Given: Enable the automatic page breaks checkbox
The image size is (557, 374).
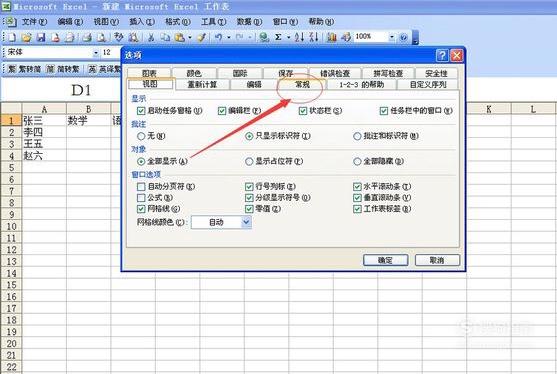Looking at the screenshot, I should [141, 186].
